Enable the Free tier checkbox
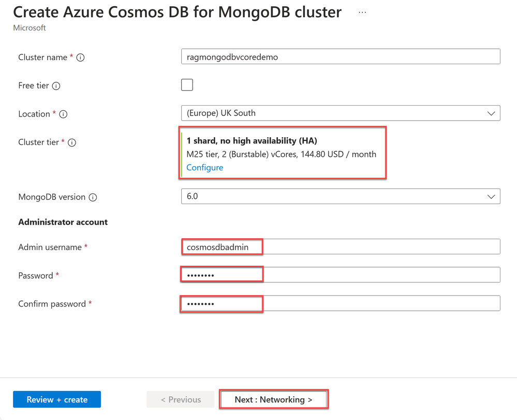The height and width of the screenshot is (420, 517). 187,85
